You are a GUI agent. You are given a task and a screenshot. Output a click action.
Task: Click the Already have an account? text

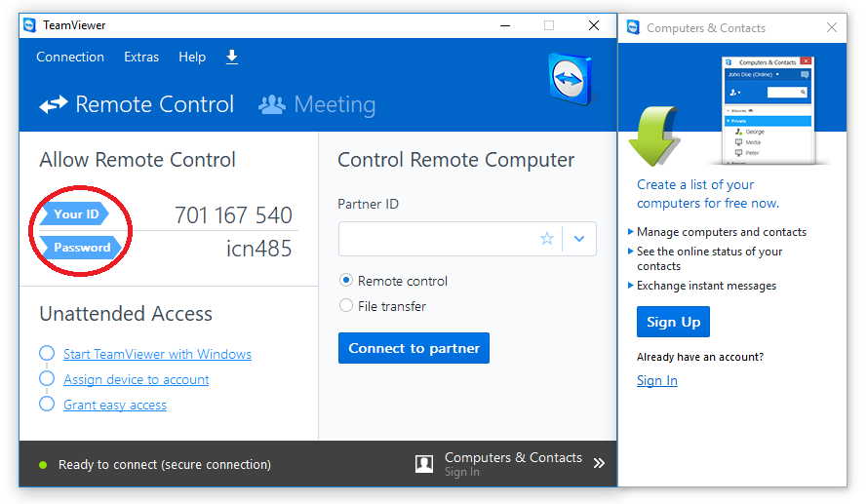700,357
